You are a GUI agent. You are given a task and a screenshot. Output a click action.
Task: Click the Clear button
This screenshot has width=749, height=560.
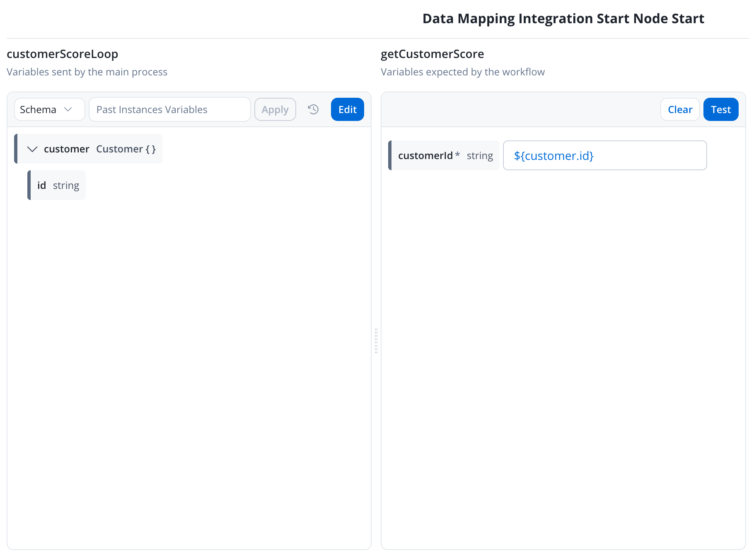tap(680, 109)
